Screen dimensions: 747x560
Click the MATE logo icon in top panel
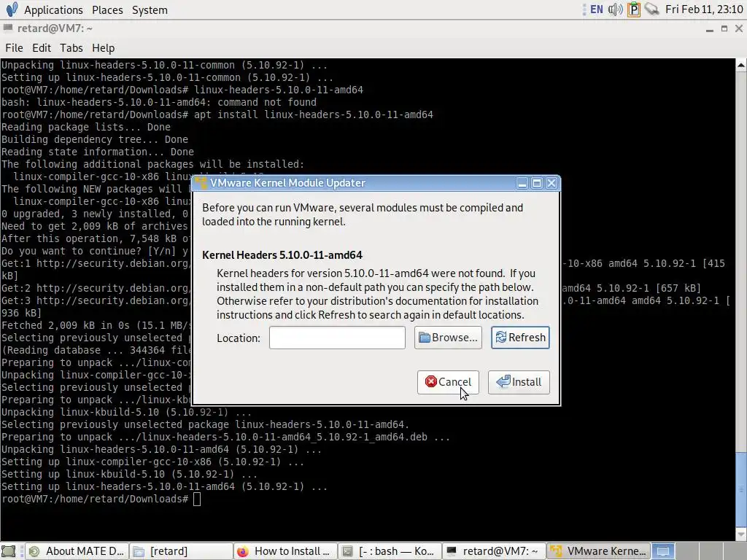point(12,9)
